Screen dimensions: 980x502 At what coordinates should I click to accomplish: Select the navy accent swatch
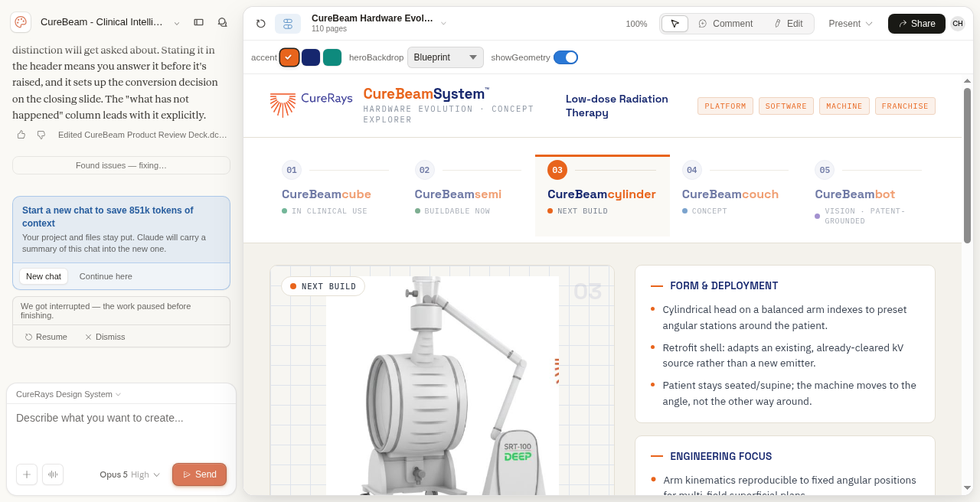click(x=311, y=57)
